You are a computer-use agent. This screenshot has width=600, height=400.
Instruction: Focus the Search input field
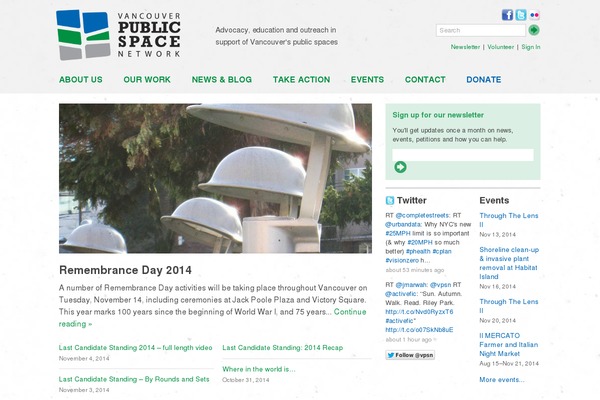[x=481, y=30]
